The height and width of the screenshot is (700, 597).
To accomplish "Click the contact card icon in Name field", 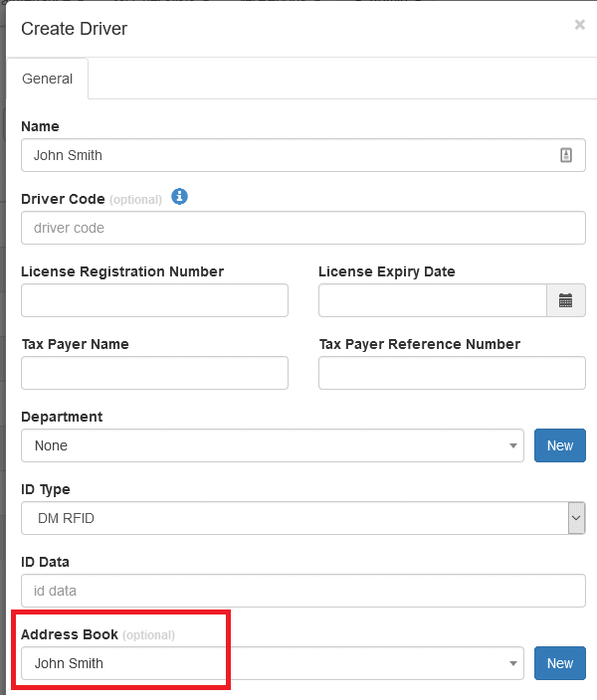I will coord(565,155).
